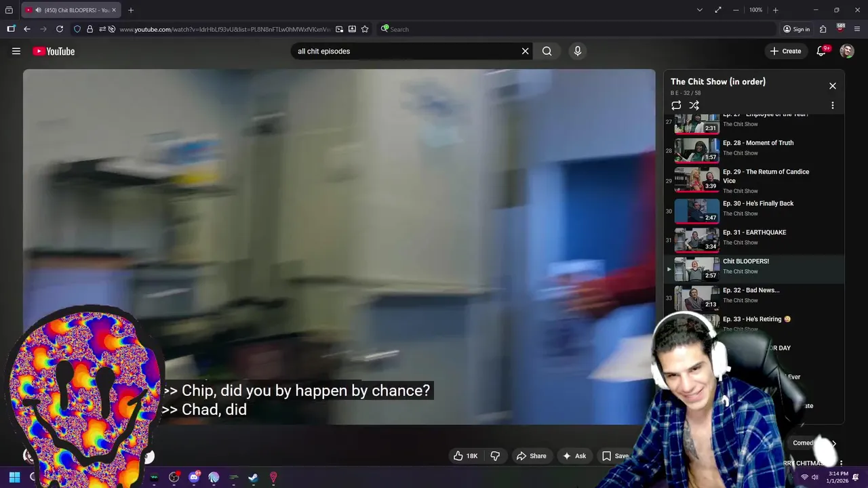
Task: Reload the current page
Action: (x=60, y=29)
